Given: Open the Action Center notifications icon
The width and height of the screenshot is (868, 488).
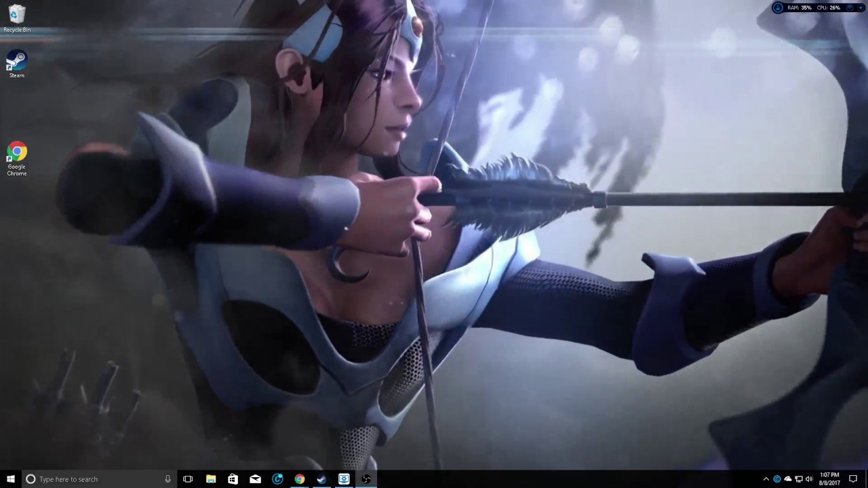Looking at the screenshot, I should click(x=853, y=479).
